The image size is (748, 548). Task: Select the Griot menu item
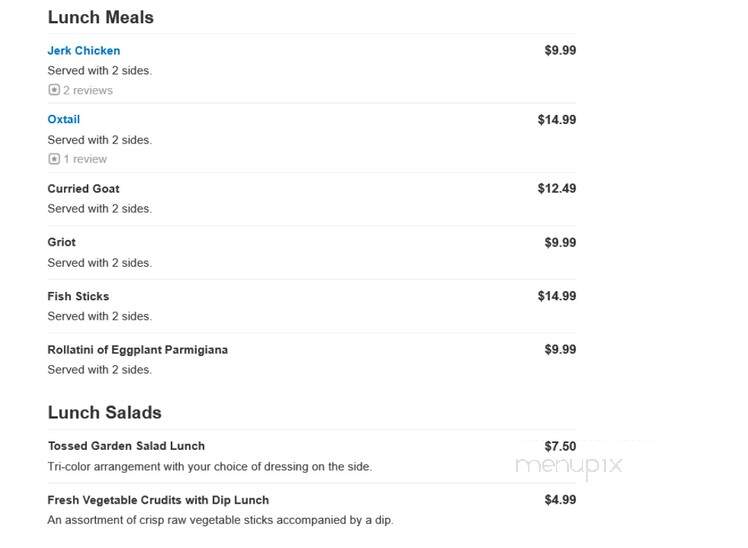coord(61,242)
